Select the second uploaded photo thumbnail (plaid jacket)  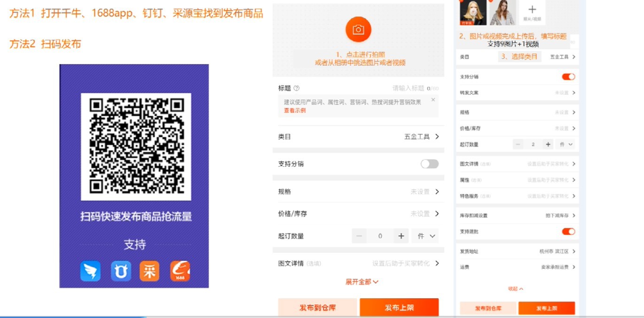coord(503,13)
